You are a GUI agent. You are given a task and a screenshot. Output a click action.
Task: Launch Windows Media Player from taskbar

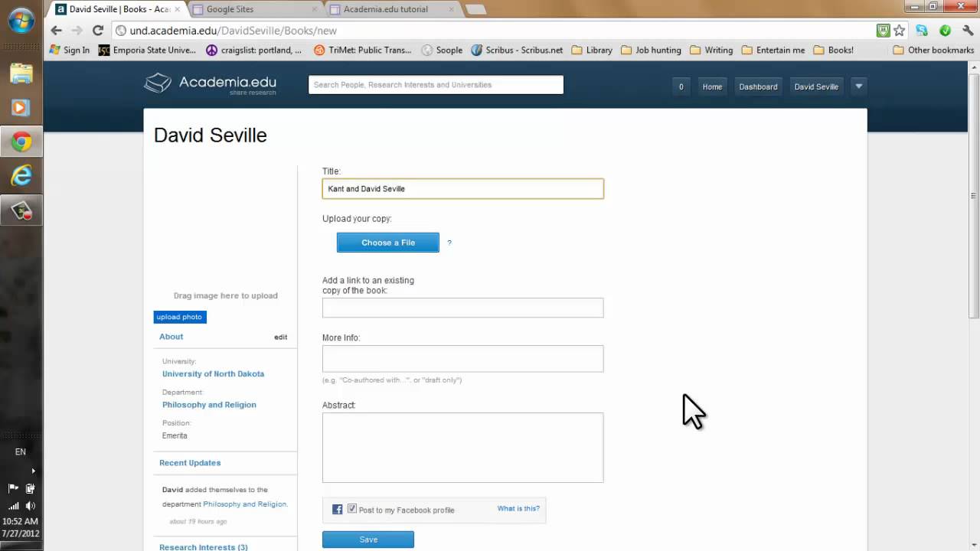pos(21,108)
